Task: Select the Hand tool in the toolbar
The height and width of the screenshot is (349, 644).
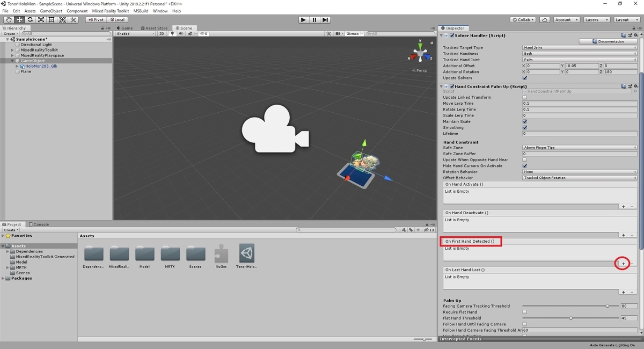Action: (9, 20)
